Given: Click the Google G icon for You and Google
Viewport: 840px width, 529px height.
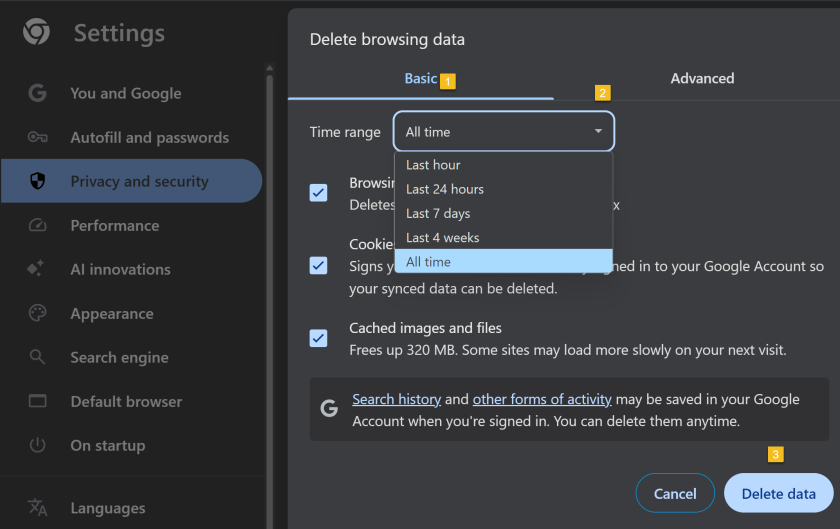Looking at the screenshot, I should [38, 93].
